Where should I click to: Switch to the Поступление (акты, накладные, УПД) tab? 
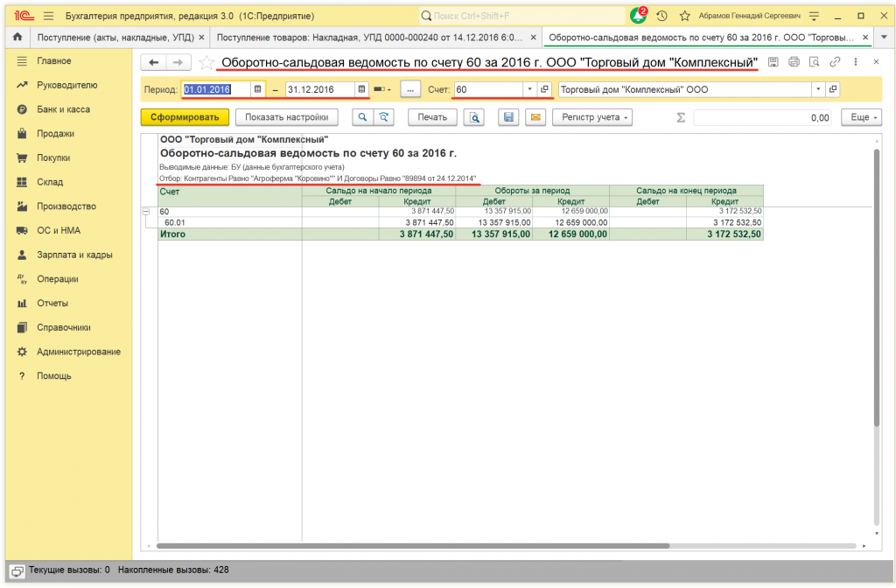(x=115, y=37)
